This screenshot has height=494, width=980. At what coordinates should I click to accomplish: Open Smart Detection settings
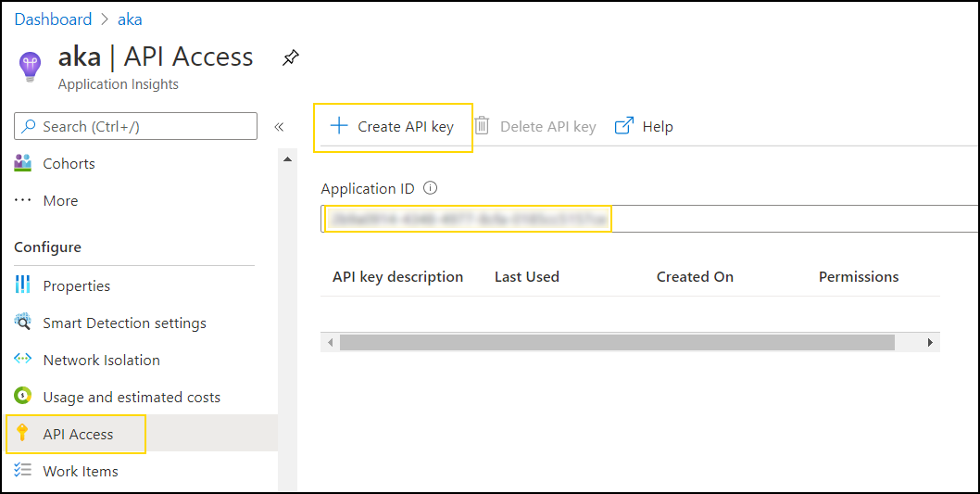coord(124,323)
